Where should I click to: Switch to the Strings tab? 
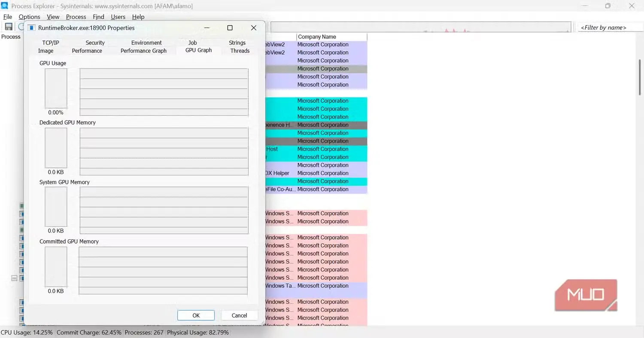tap(237, 42)
